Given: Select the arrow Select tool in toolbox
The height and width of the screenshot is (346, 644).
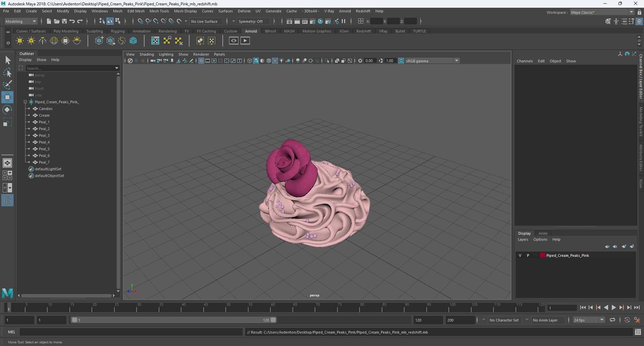Looking at the screenshot, I should coord(7,60).
